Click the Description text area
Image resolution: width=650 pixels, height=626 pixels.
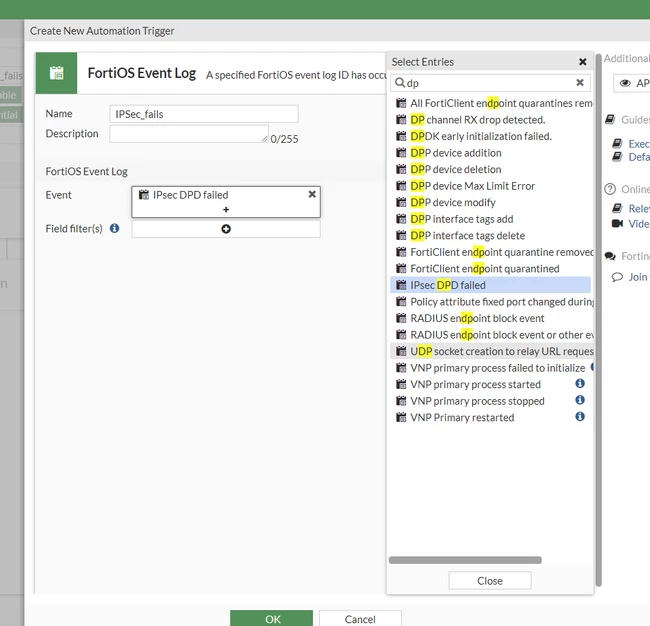point(189,134)
